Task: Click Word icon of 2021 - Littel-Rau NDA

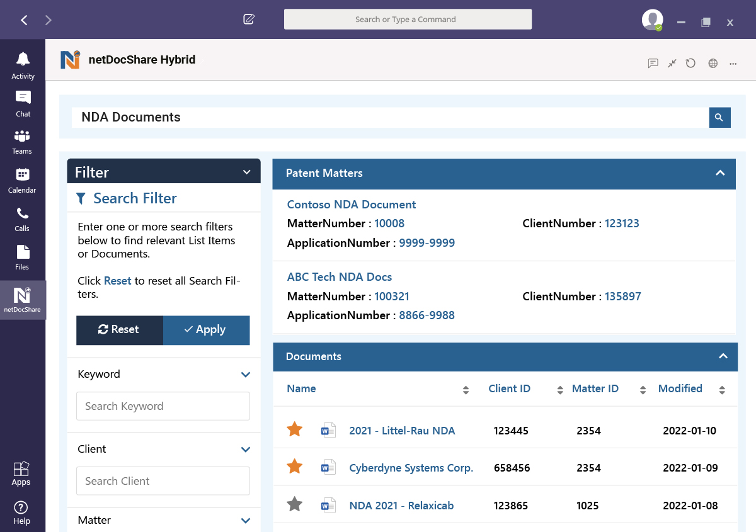Action: [x=328, y=430]
